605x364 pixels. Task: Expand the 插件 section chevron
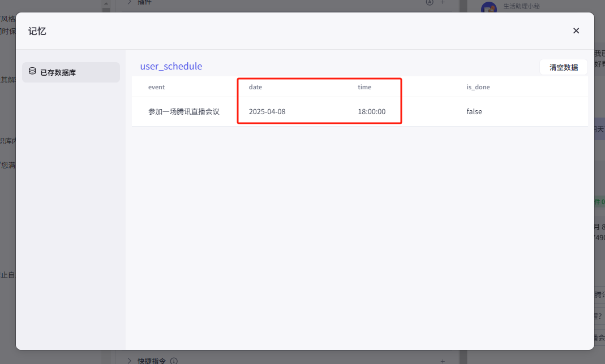tap(129, 2)
